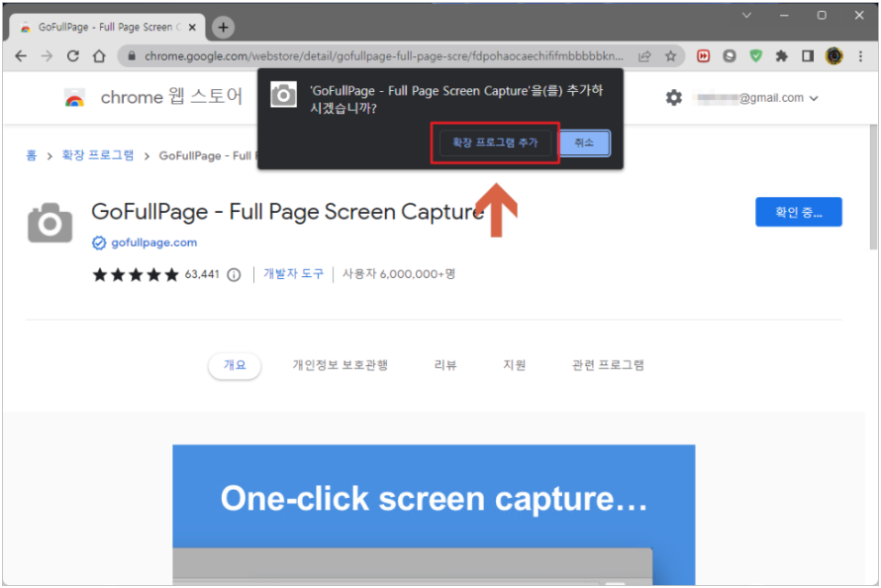Open a new browser tab

223,27
